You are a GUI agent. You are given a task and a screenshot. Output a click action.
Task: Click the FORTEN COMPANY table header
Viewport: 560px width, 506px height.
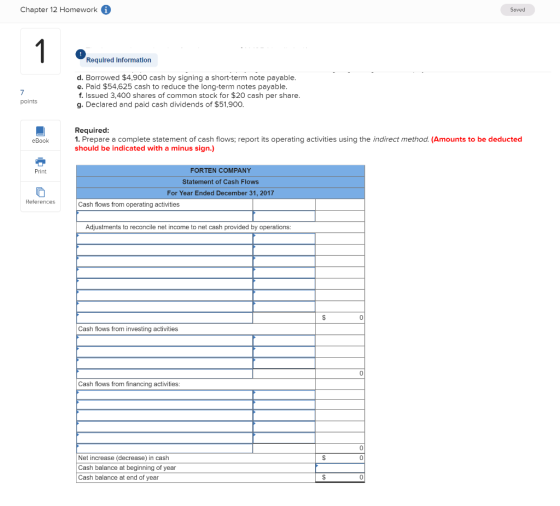[x=220, y=171]
